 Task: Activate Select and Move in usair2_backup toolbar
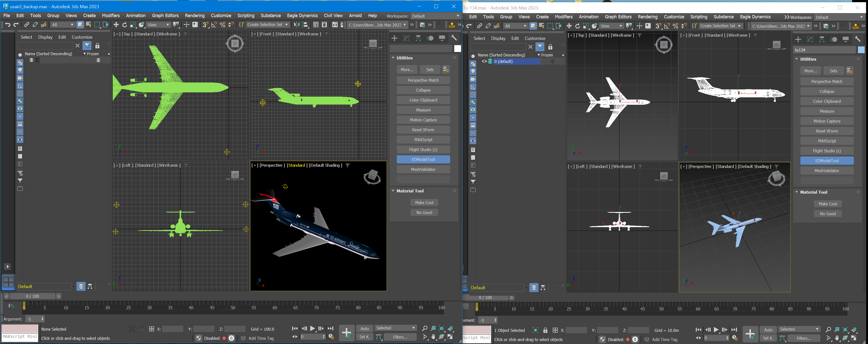tap(116, 25)
